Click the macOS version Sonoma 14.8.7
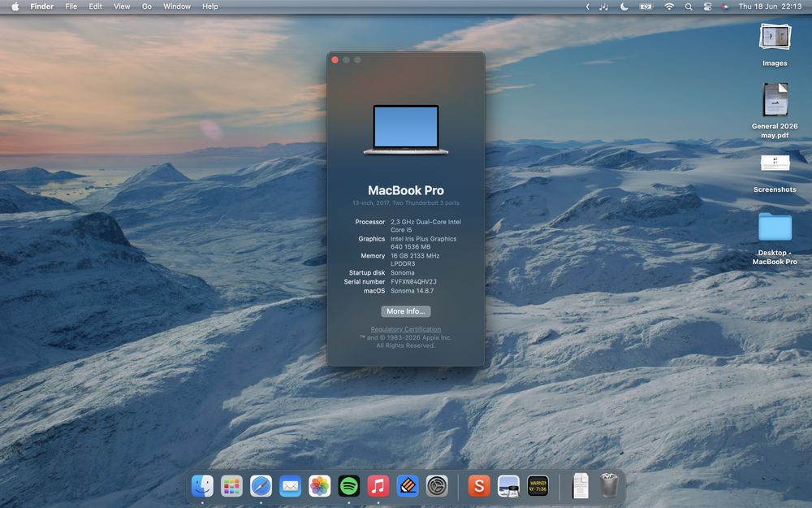The image size is (812, 508). pos(412,291)
